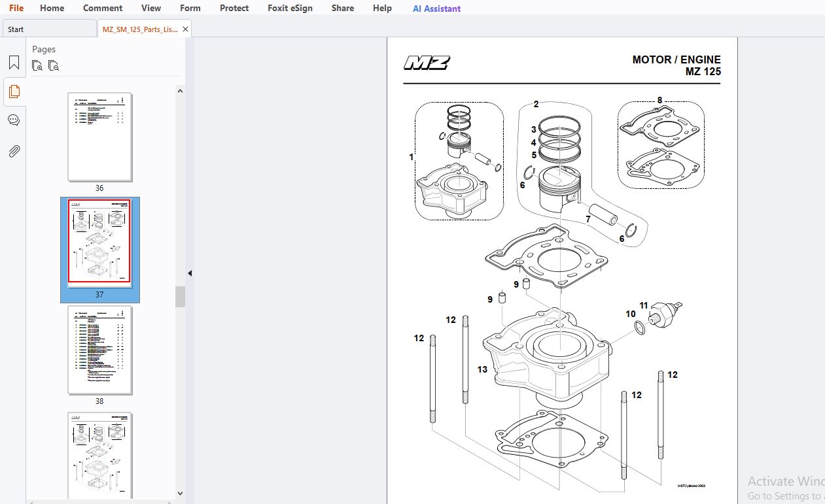825x504 pixels.
Task: Click the Pages panel scroll-down arrow
Action: [180, 494]
